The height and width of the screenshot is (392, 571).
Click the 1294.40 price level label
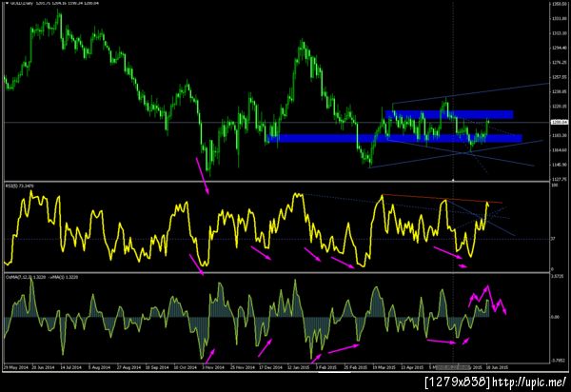(559, 48)
